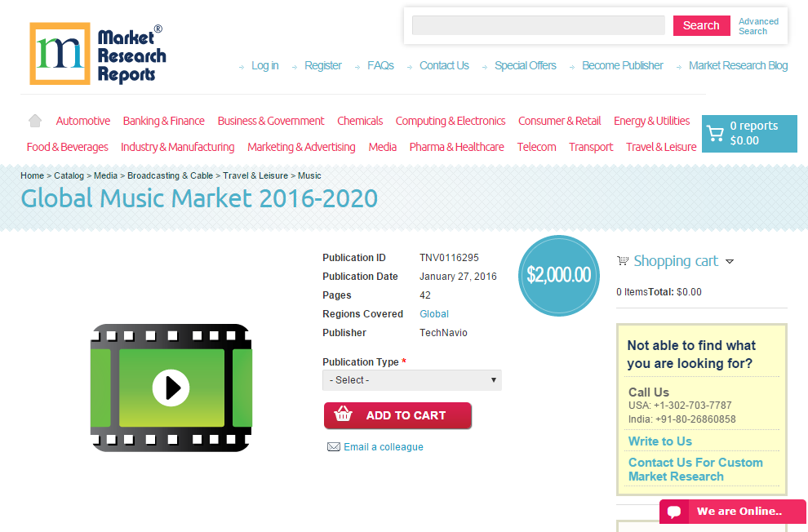The image size is (808, 532).
Task: Open the Global region link
Action: (x=434, y=314)
